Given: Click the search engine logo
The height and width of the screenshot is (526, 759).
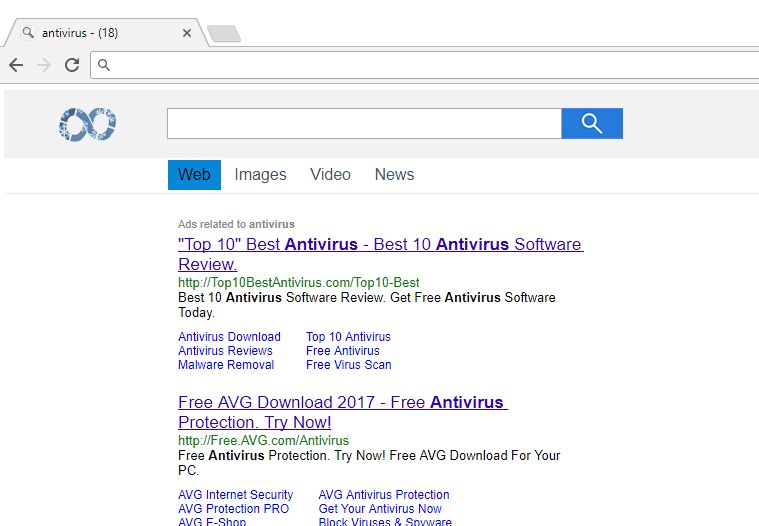Looking at the screenshot, I should (x=88, y=124).
